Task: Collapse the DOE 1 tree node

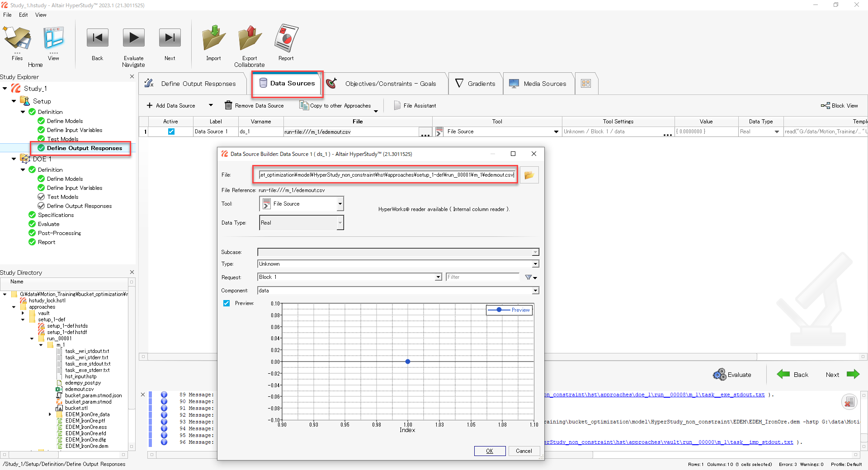Action: coord(14,159)
